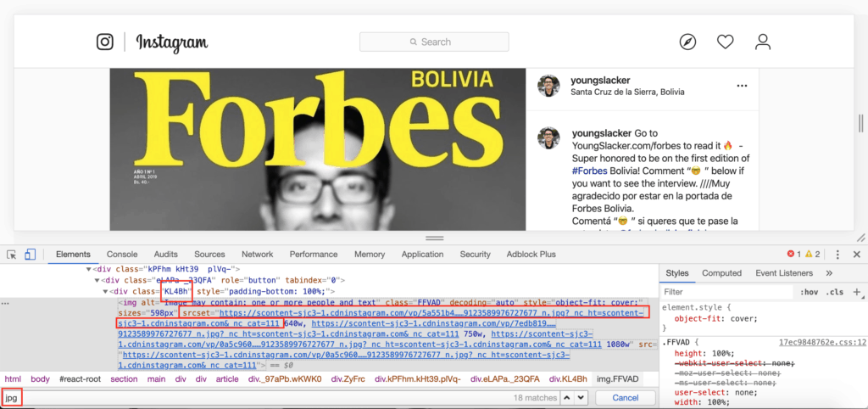Screen dimensions: 868x409
Task: Select the Styles sidebar tab
Action: point(677,272)
